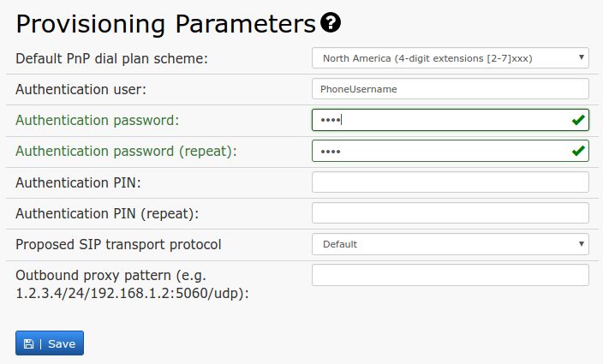
Task: Click the Default PnP dial plan scheme label
Action: click(111, 59)
